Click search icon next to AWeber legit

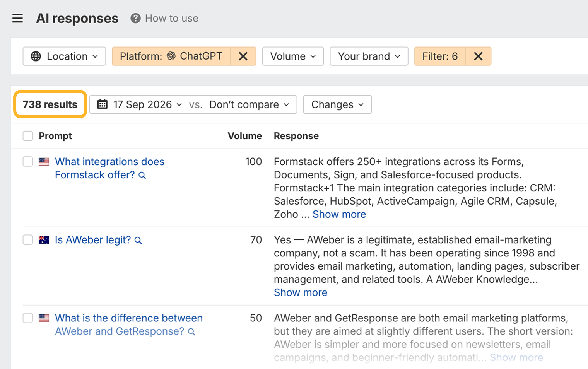138,240
